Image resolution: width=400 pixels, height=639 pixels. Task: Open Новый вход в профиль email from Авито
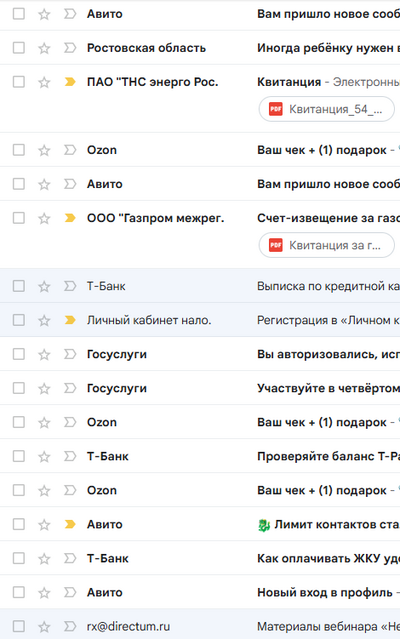[x=325, y=593]
